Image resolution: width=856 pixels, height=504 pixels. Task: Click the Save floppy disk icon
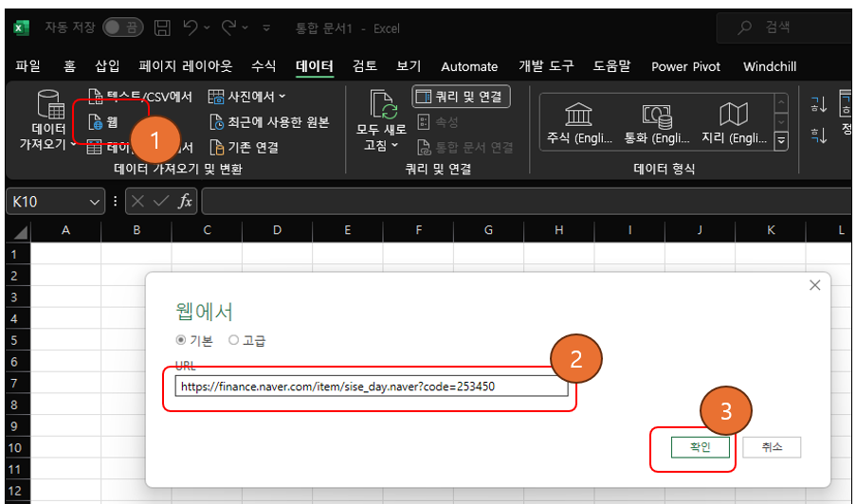pyautogui.click(x=162, y=27)
